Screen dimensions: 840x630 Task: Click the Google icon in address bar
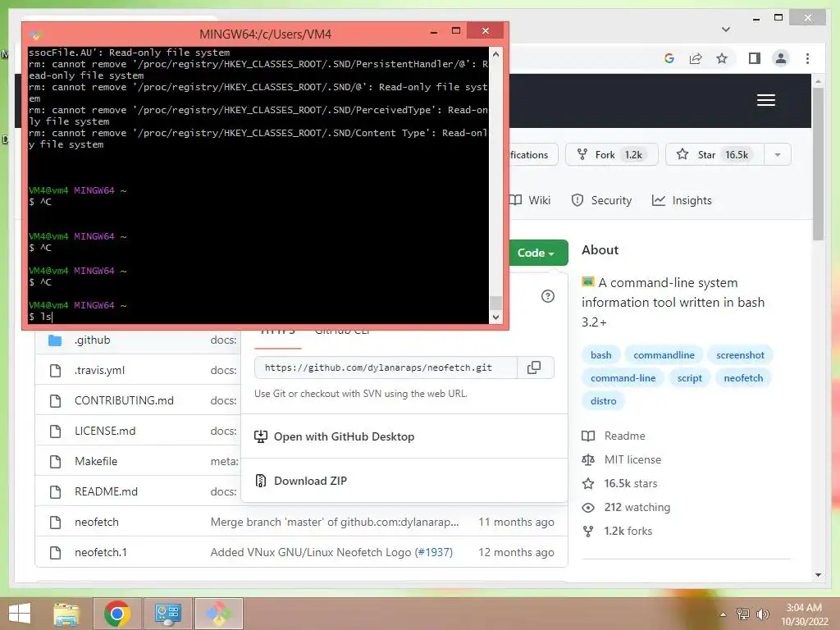pos(669,58)
